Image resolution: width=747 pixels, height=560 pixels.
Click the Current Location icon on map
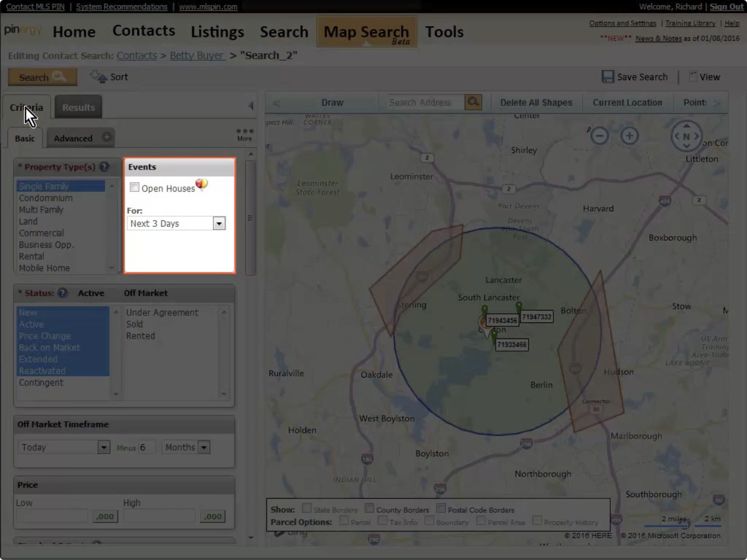click(627, 102)
